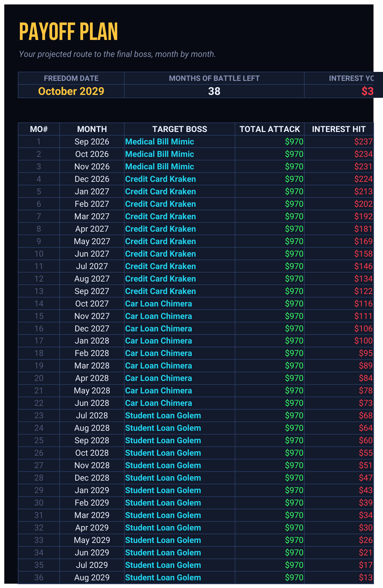The image size is (383, 588).
Task: Click the INTEREST HIT column header
Action: click(339, 129)
